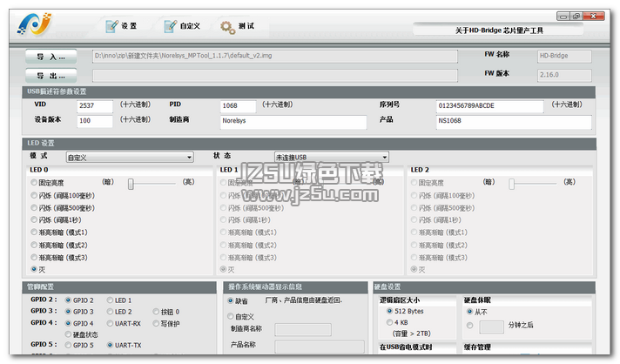This screenshot has width=620, height=364.
Task: Select LED 2 灭 off radio
Action: tap(414, 269)
